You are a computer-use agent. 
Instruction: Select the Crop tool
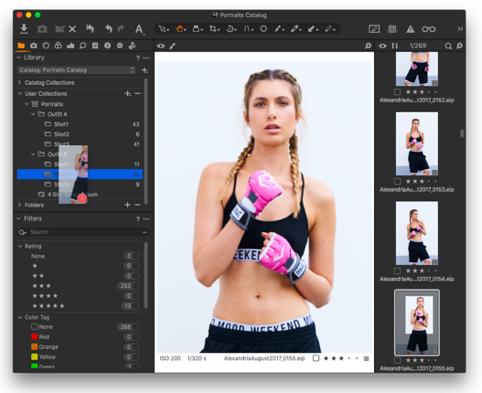214,29
